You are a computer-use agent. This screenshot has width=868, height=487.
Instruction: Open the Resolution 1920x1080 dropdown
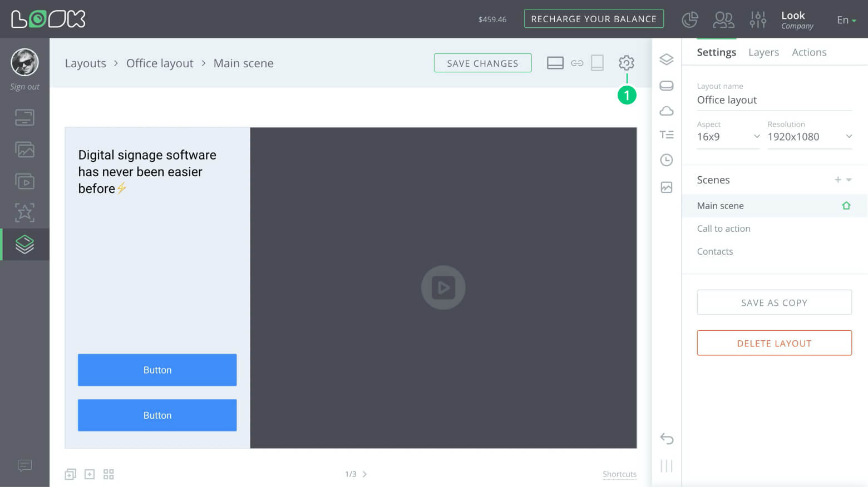(810, 137)
